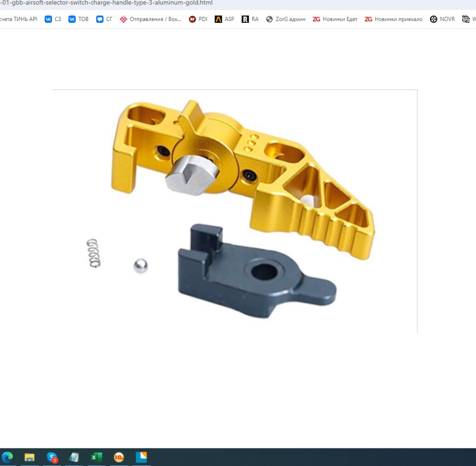Open the ТОВ VK bookmark
Viewport: 476px width, 466px height.
click(79, 19)
